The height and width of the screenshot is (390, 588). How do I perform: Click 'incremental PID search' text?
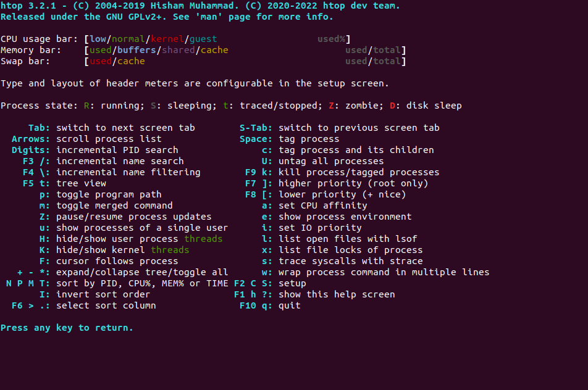click(117, 150)
